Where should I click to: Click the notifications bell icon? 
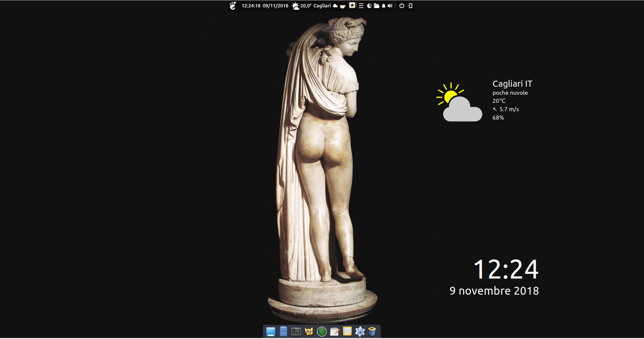(384, 6)
